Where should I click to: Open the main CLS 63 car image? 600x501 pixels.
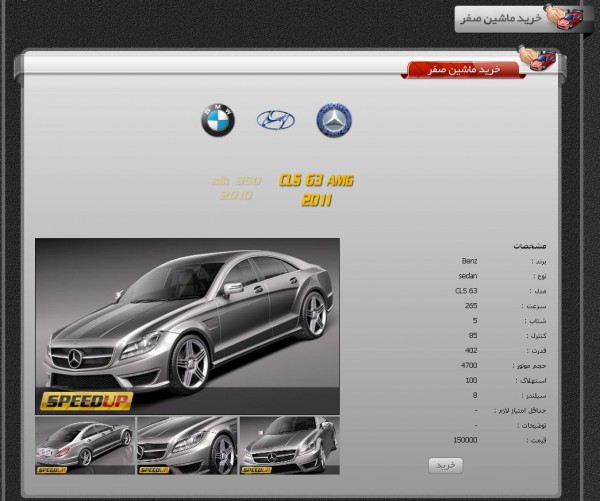(x=188, y=326)
